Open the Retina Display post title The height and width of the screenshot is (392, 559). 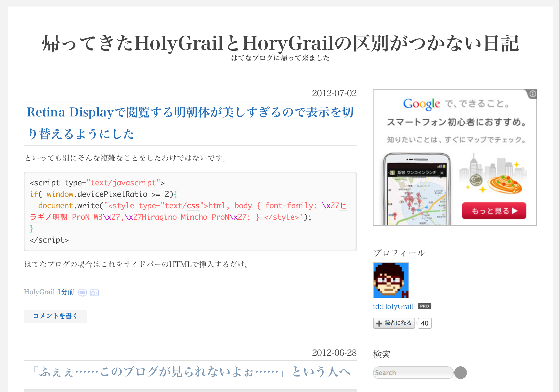(190, 123)
